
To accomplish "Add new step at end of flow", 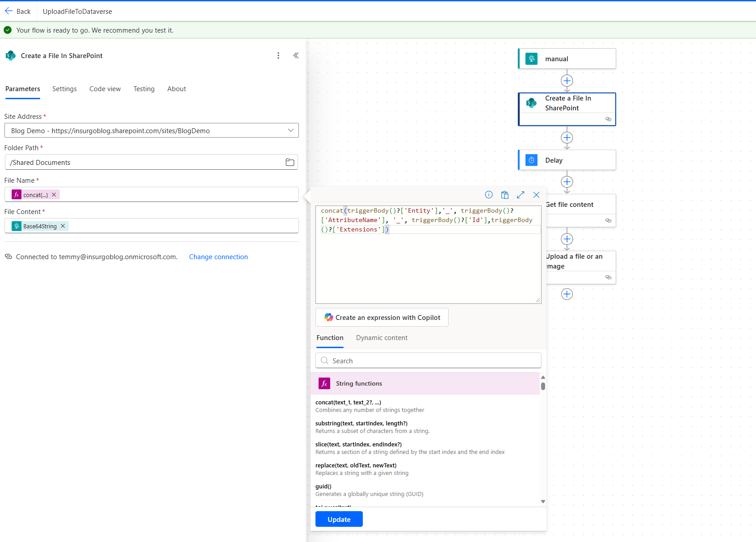I will click(x=567, y=294).
